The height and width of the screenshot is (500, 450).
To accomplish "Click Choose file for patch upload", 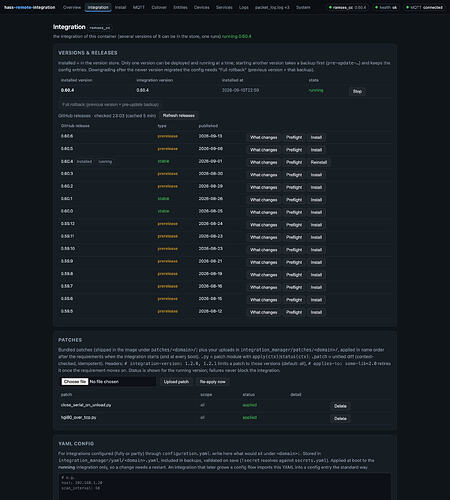I will 75,382.
